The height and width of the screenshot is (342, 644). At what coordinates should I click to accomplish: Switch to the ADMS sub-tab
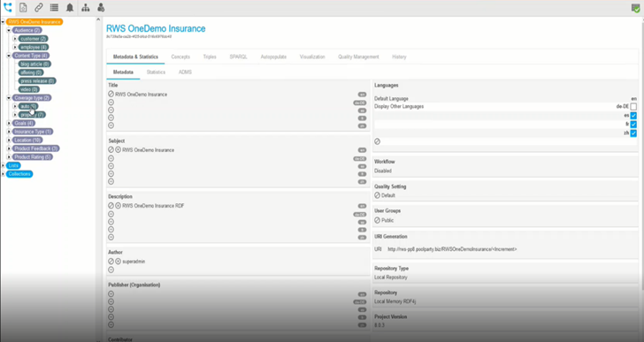click(185, 72)
